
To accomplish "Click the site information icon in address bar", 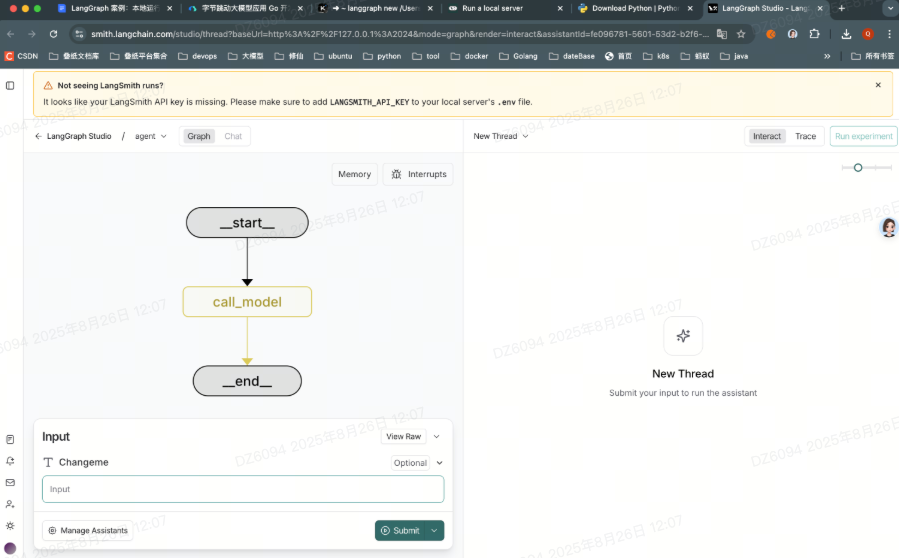I will (x=79, y=34).
